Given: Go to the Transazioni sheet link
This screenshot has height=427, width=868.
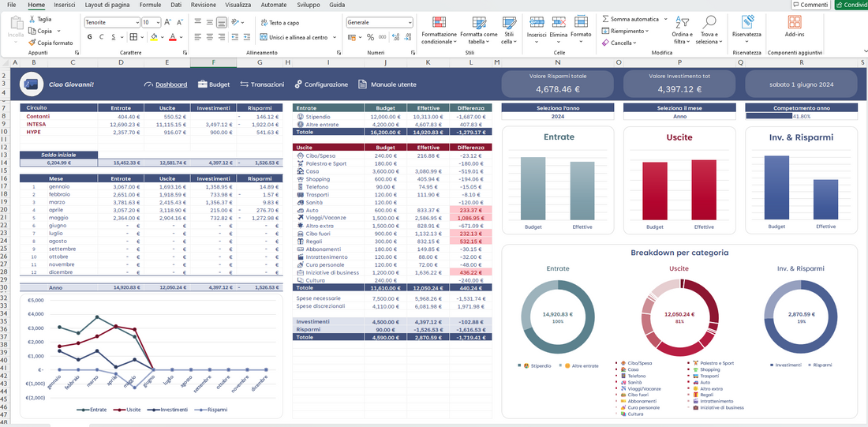Looking at the screenshot, I should click(262, 84).
